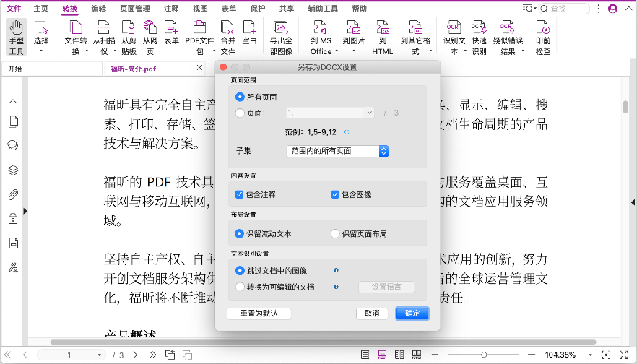Open the Subset dropdown in dialog
This screenshot has width=637, height=364.
tap(337, 151)
